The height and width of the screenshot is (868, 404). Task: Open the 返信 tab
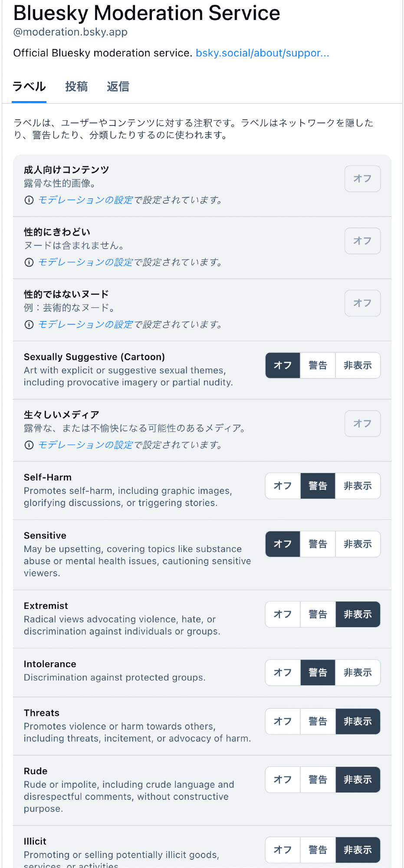pos(118,87)
